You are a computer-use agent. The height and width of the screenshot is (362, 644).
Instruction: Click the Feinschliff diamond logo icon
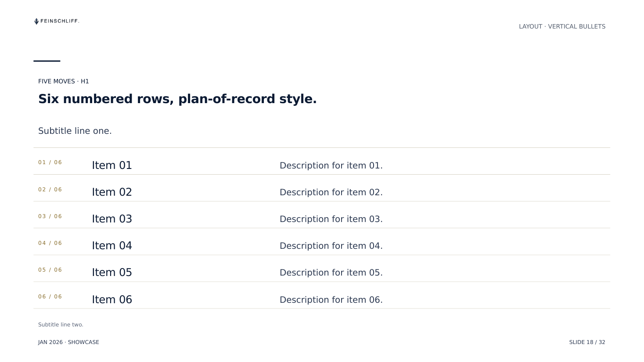36,21
